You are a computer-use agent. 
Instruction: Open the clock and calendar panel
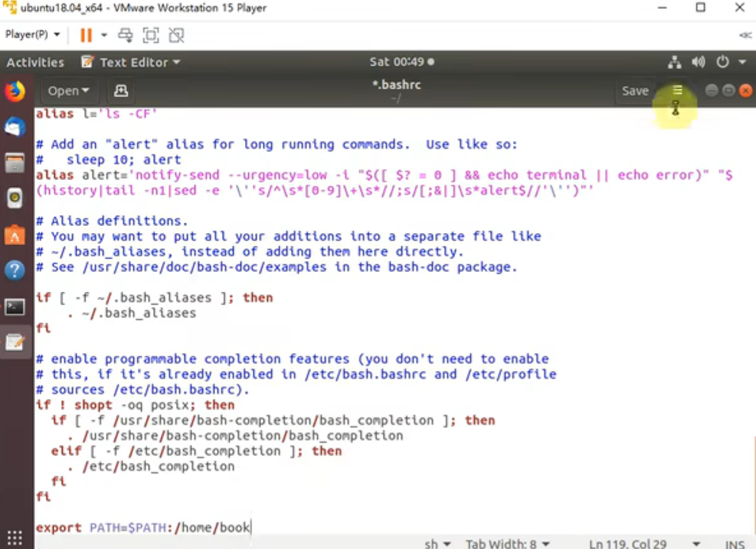402,62
